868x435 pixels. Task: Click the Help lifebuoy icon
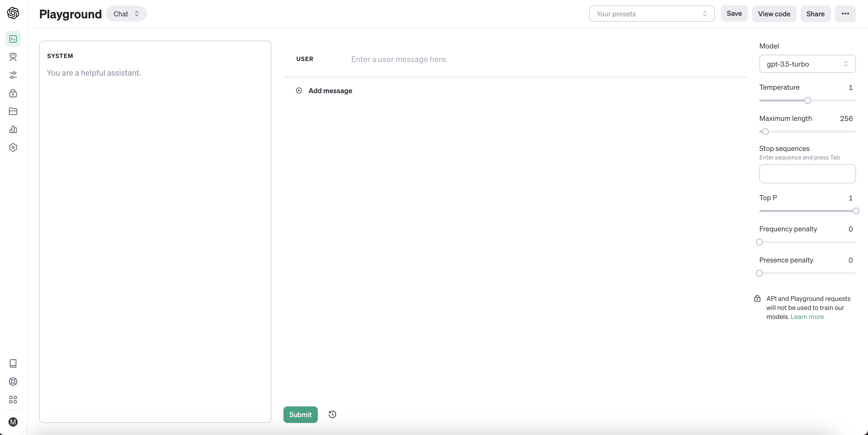click(13, 382)
